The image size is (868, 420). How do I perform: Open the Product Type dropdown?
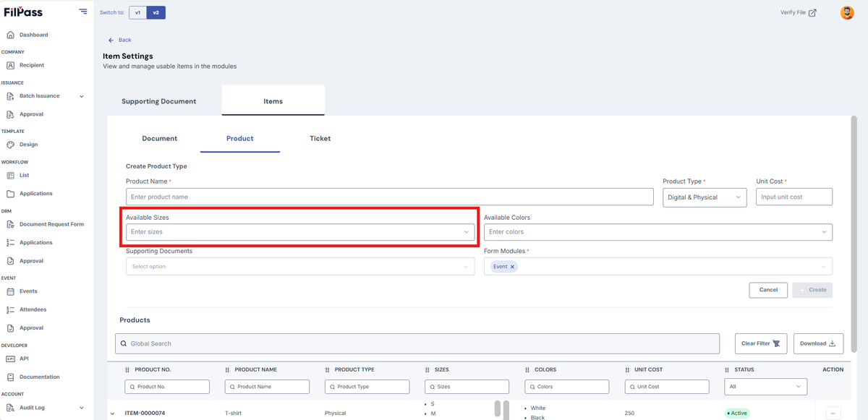tap(705, 197)
